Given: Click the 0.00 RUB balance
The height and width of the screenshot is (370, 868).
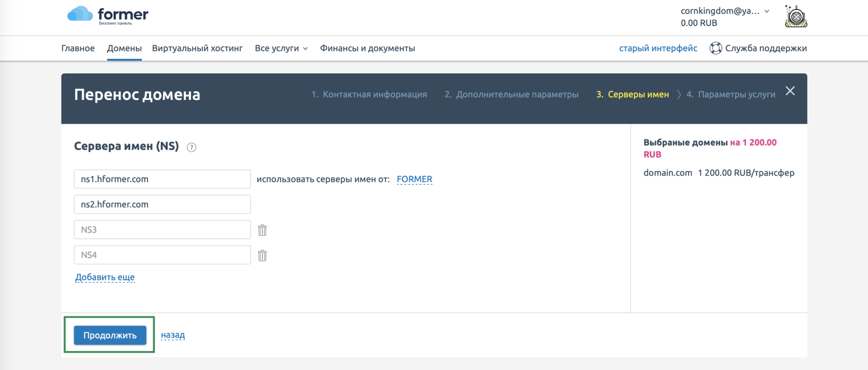Looking at the screenshot, I should tap(699, 23).
